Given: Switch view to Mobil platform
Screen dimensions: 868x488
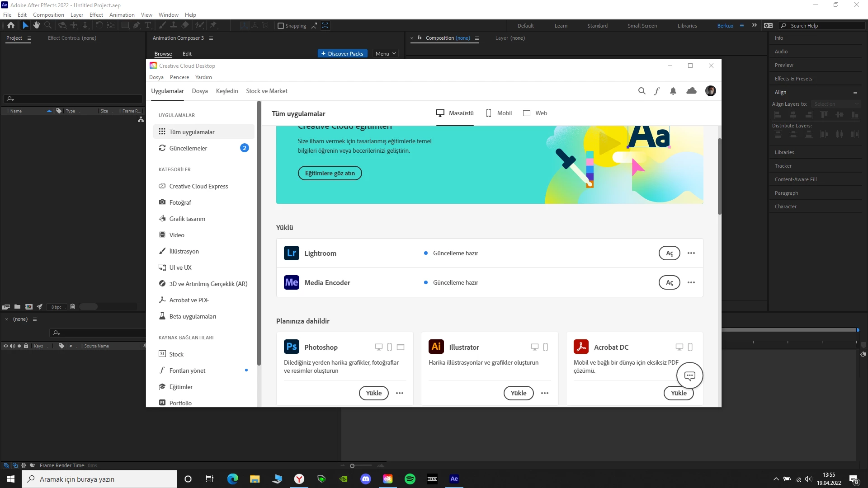Looking at the screenshot, I should pyautogui.click(x=499, y=113).
